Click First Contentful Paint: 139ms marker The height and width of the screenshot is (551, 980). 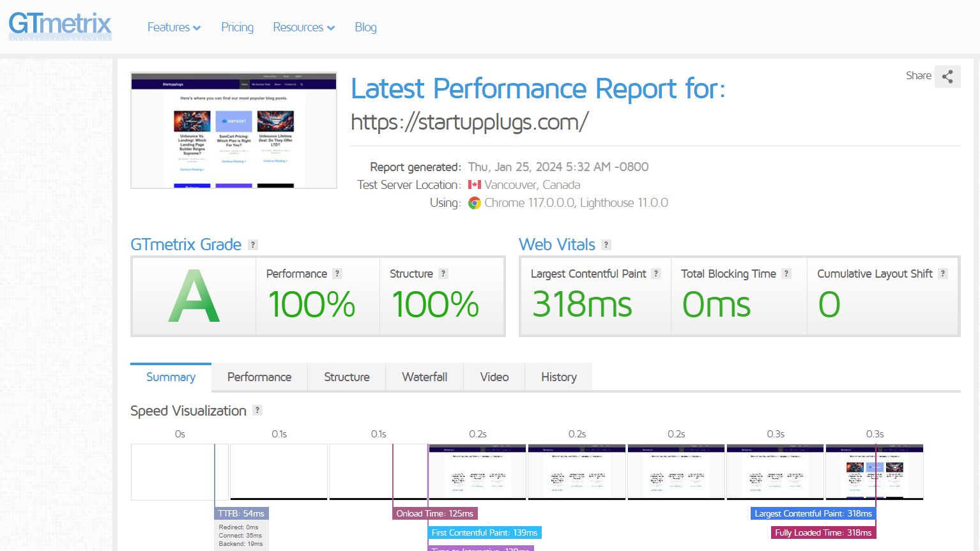[485, 532]
